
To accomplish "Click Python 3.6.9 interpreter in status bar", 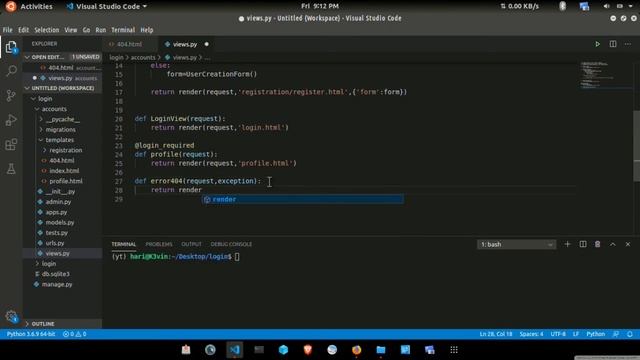I will pos(31,334).
